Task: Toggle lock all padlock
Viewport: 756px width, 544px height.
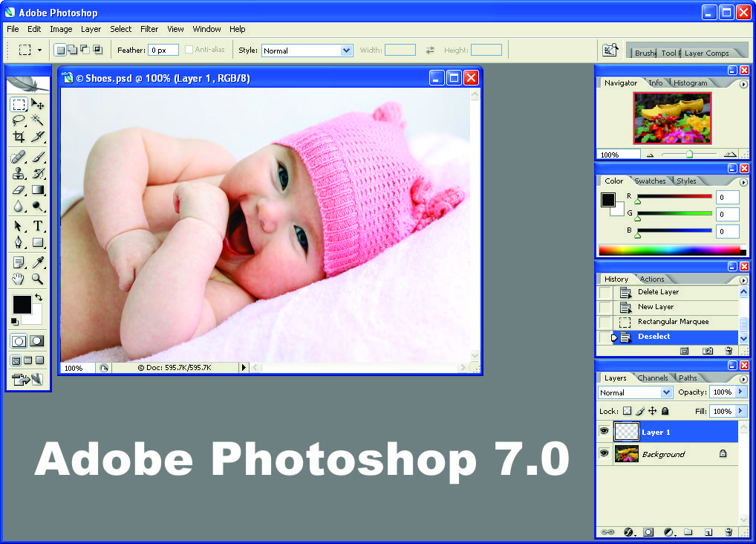Action: 665,411
